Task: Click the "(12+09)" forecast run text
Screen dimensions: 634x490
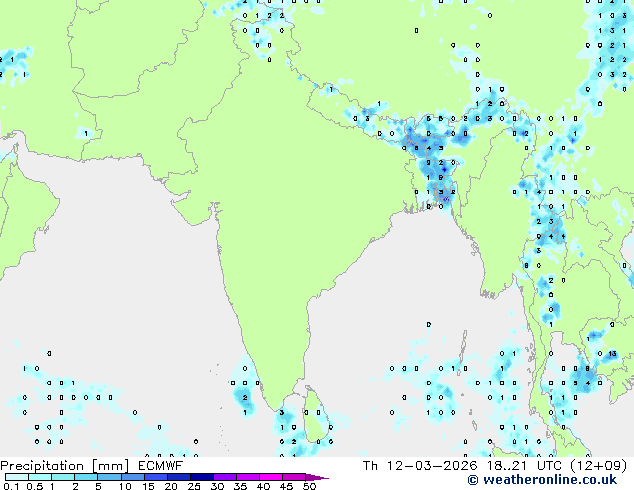Action: (x=599, y=465)
